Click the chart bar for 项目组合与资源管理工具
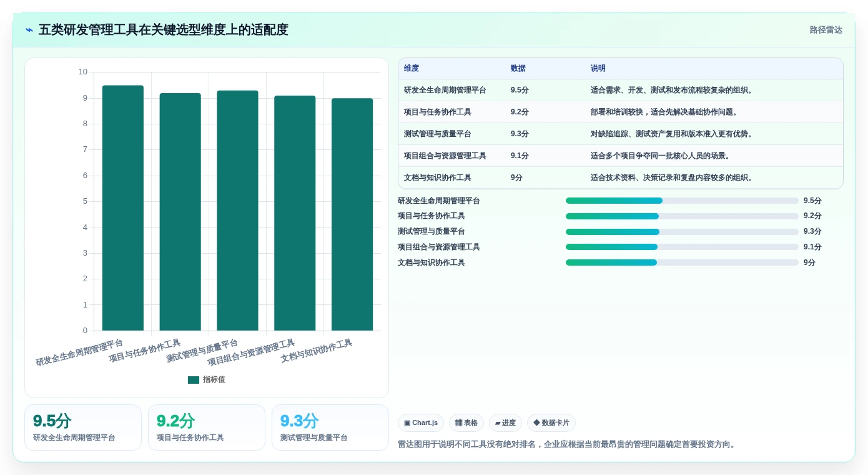868x475 pixels. 295,213
